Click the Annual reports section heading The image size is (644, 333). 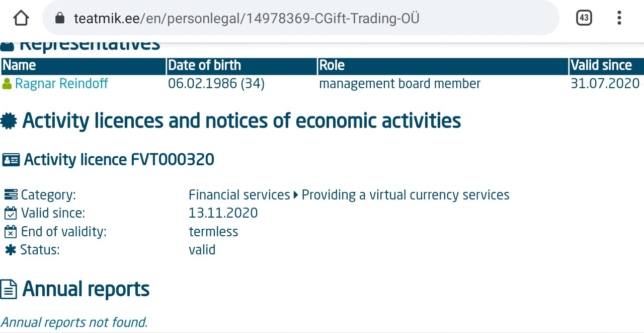click(x=87, y=288)
